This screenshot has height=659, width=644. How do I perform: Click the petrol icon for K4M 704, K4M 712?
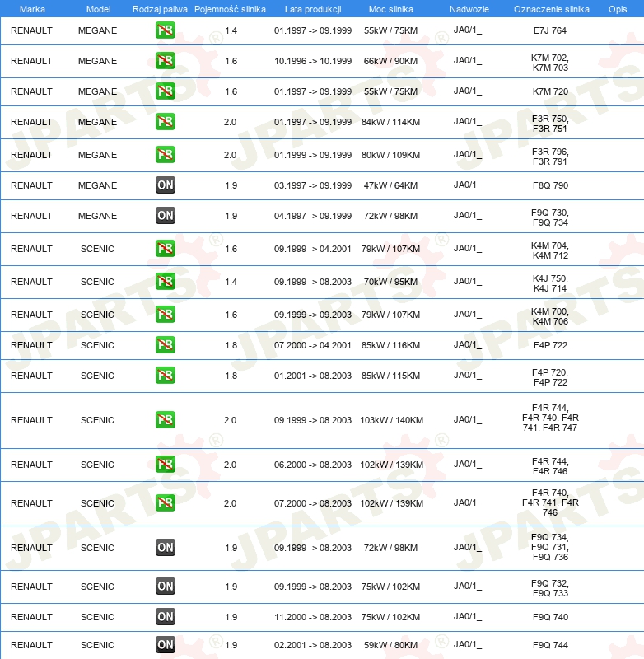coord(165,249)
